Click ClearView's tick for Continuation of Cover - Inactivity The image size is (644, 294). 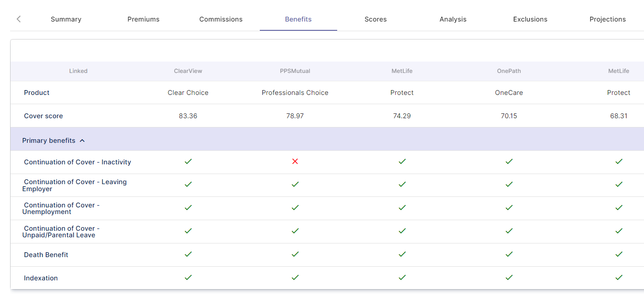pyautogui.click(x=188, y=161)
